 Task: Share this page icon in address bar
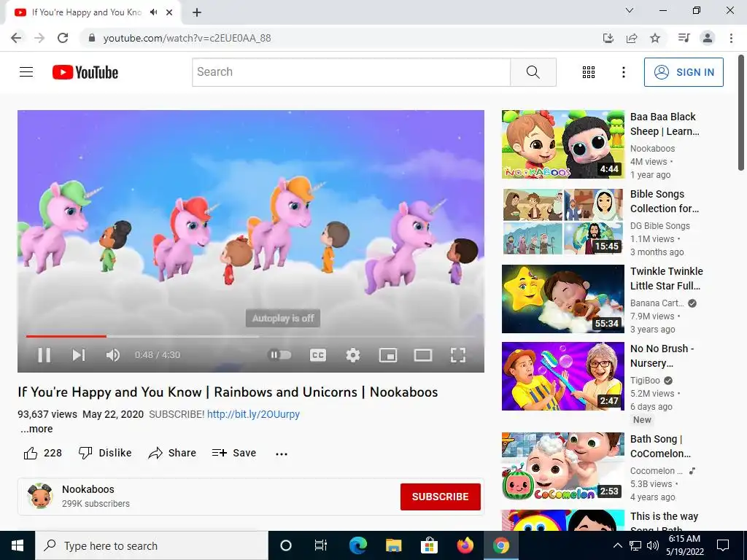pyautogui.click(x=632, y=38)
